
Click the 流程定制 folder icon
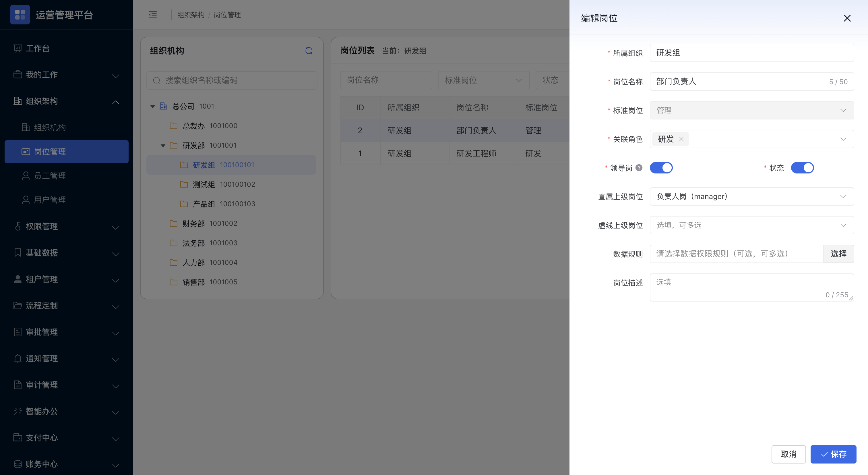pyautogui.click(x=18, y=306)
